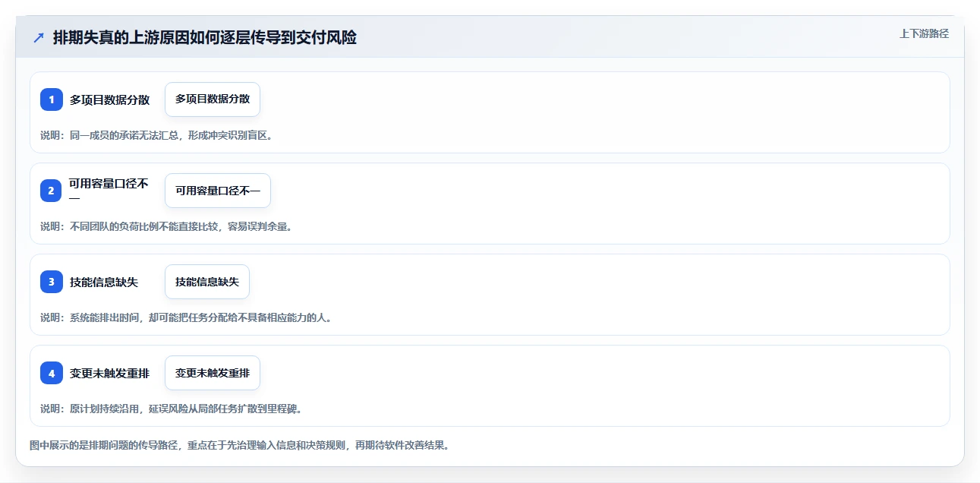Select step number badge 1
The width and height of the screenshot is (980, 483).
click(52, 99)
